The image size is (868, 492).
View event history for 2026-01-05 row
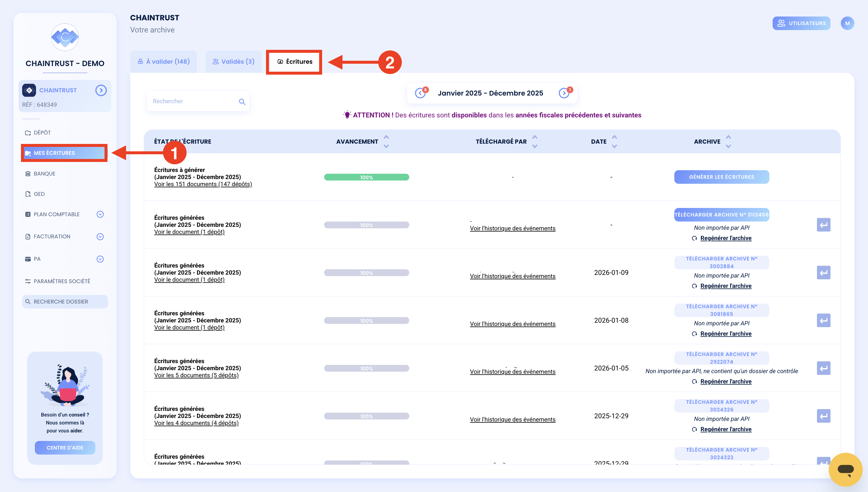point(513,372)
